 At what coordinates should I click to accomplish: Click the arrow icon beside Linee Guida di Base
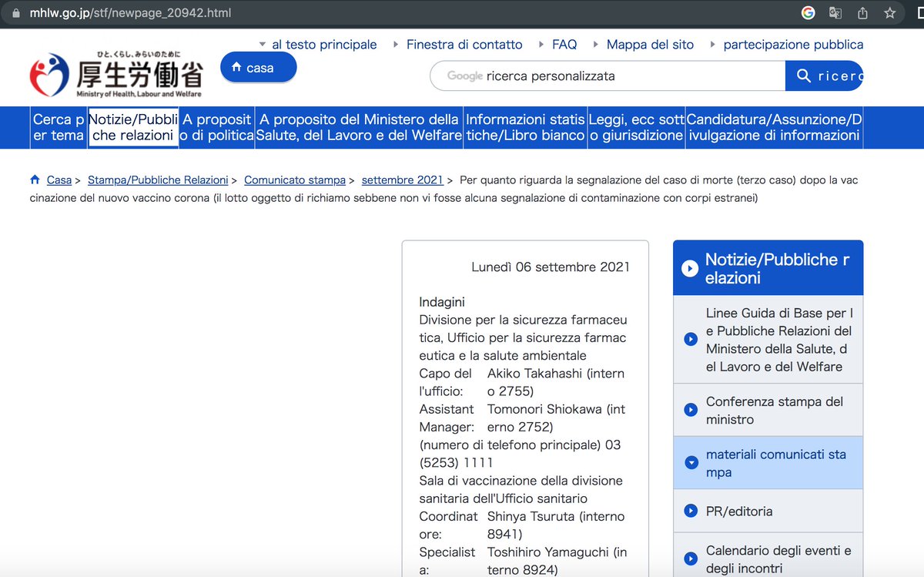coord(691,340)
